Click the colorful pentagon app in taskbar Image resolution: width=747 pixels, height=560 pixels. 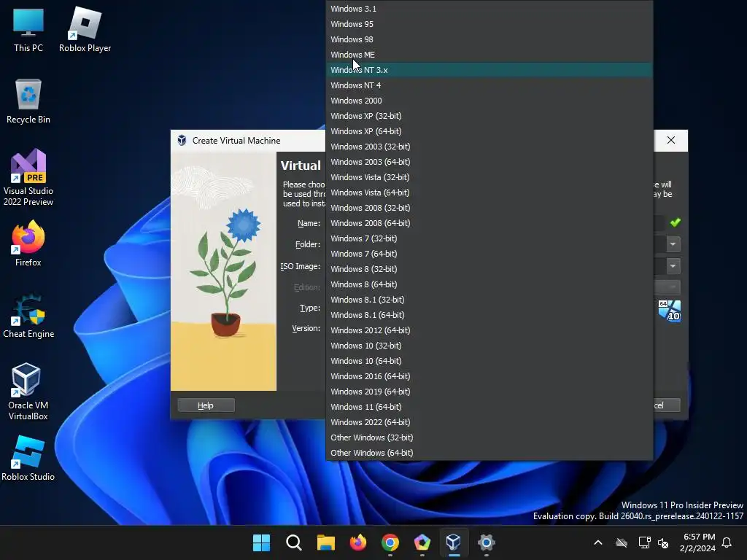pyautogui.click(x=422, y=542)
